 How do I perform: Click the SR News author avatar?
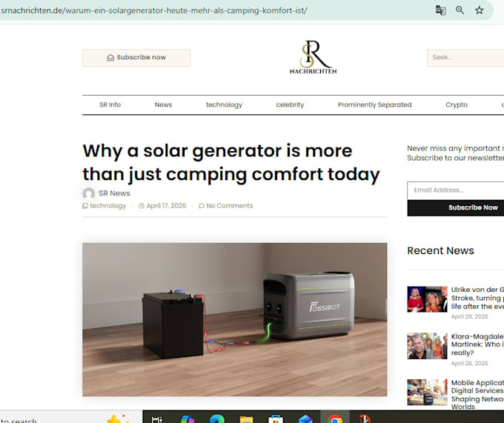coord(89,193)
